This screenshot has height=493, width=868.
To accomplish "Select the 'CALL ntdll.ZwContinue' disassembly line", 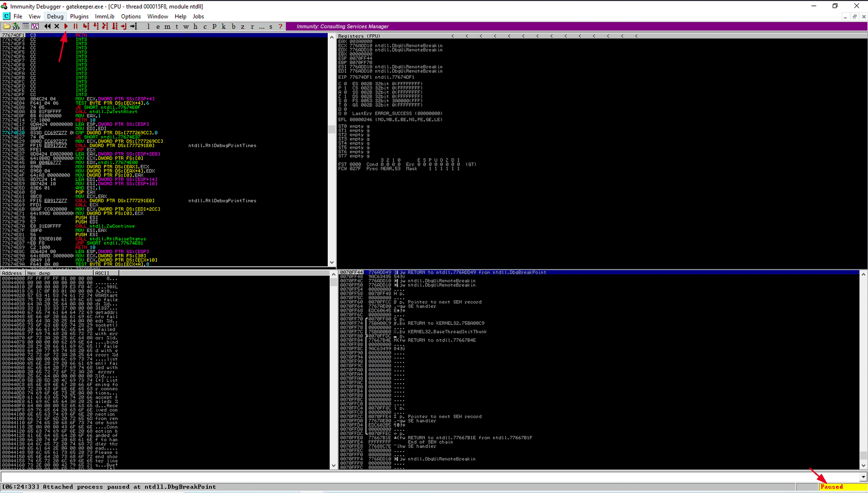I will coord(165,226).
